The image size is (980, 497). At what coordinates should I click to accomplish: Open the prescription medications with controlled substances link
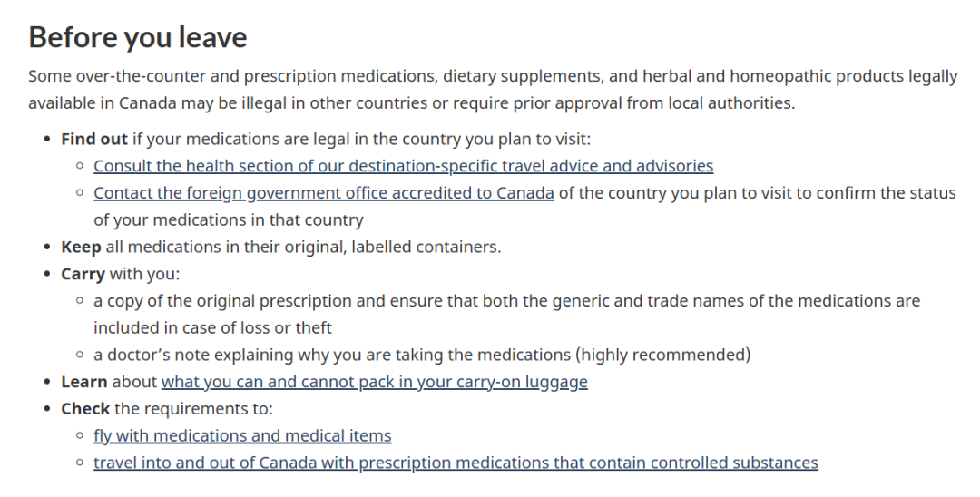[456, 463]
